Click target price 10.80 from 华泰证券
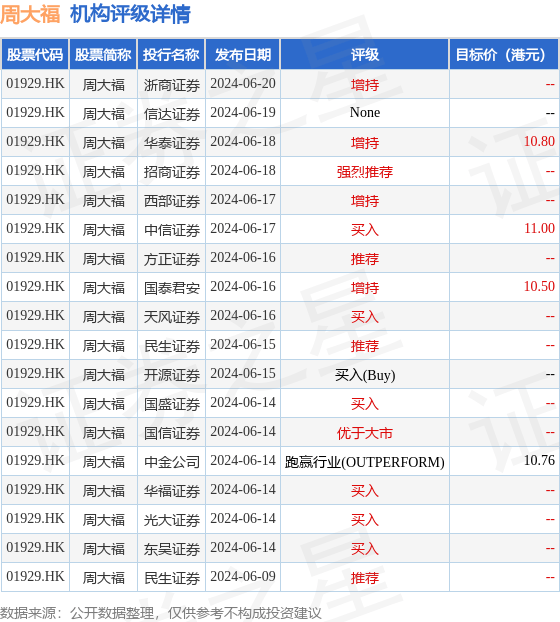 coord(539,142)
